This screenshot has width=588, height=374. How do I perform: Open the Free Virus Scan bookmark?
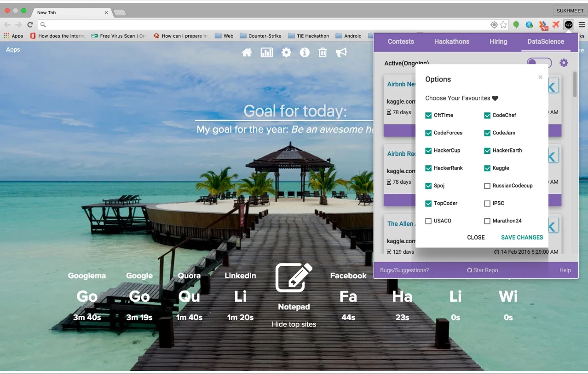click(119, 35)
